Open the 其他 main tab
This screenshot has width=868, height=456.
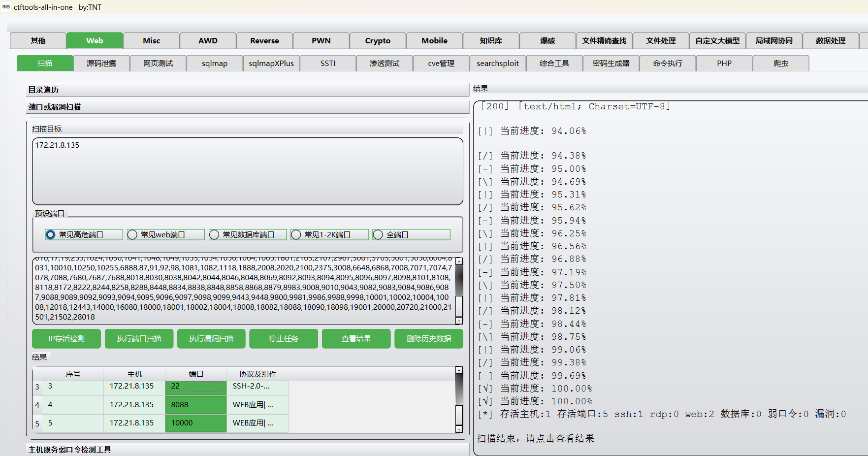coord(38,40)
